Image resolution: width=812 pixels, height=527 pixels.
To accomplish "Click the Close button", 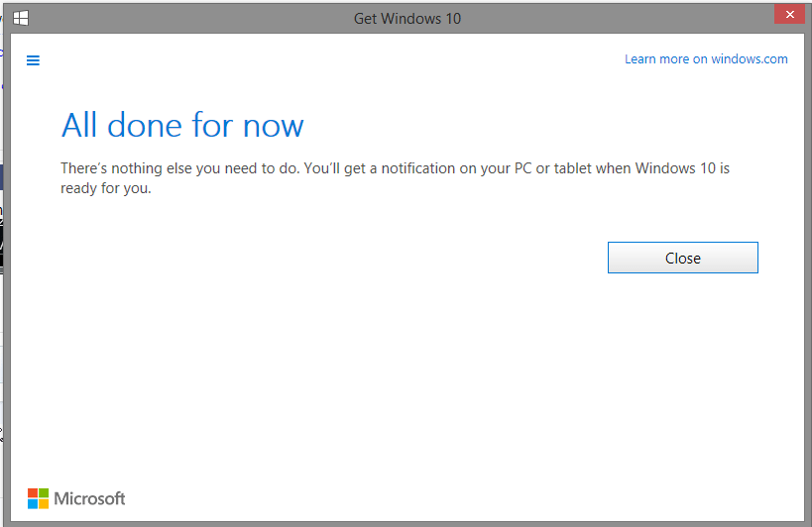I will point(682,258).
